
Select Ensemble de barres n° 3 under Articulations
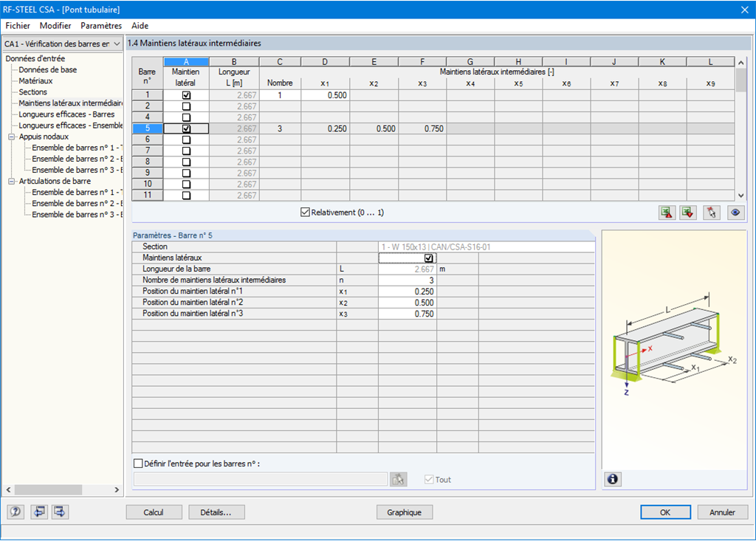77,215
